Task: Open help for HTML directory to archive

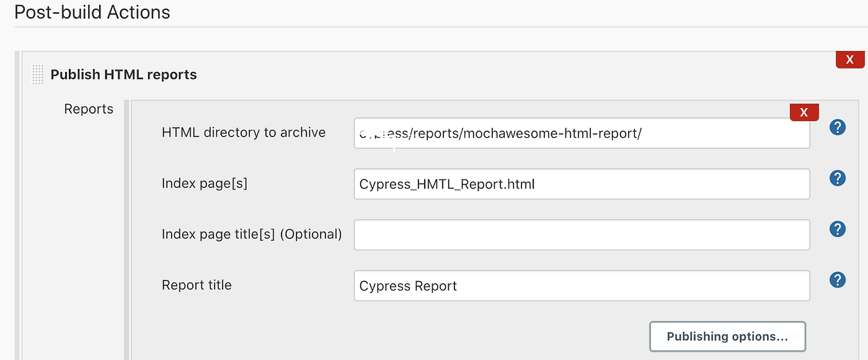Action: (x=838, y=127)
